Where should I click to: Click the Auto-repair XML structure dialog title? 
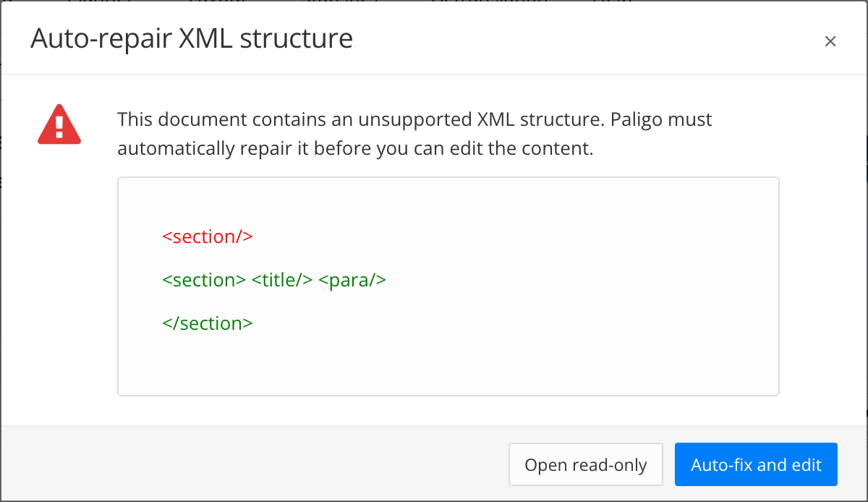pyautogui.click(x=191, y=38)
